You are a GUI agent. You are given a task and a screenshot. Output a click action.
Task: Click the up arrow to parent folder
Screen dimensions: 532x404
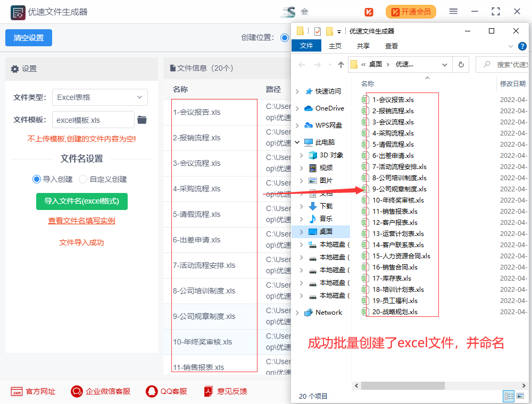[x=339, y=64]
